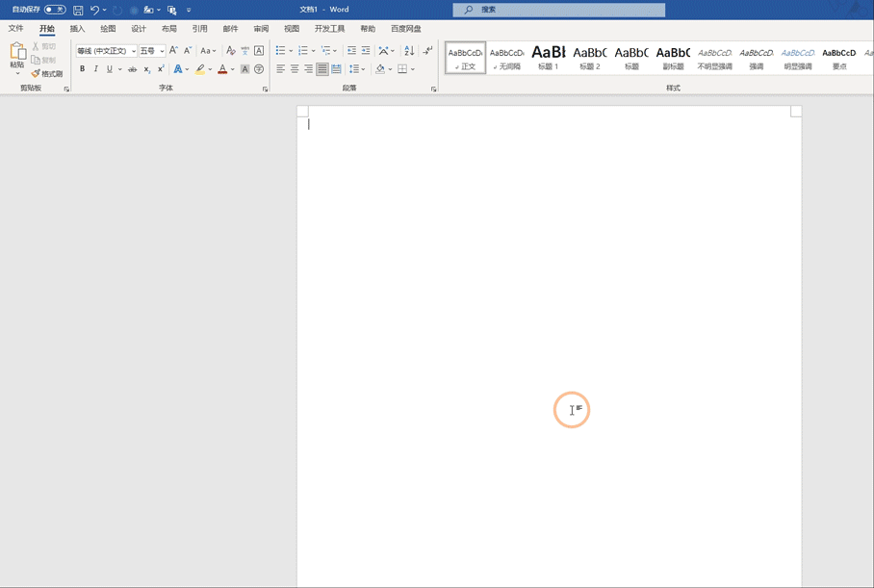Screen dimensions: 874x588
Task: Apply the 标题 1 (Heading 1) style
Action: tap(549, 58)
